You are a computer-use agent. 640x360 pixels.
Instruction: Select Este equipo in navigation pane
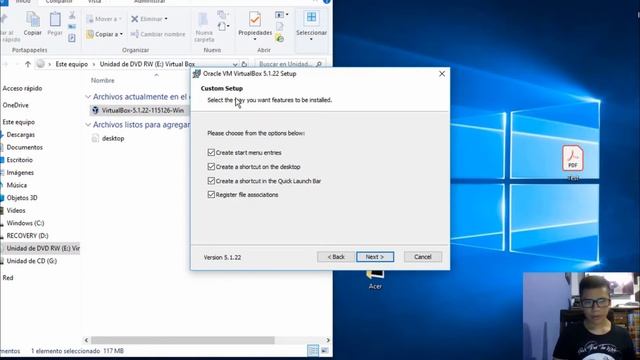click(18, 122)
